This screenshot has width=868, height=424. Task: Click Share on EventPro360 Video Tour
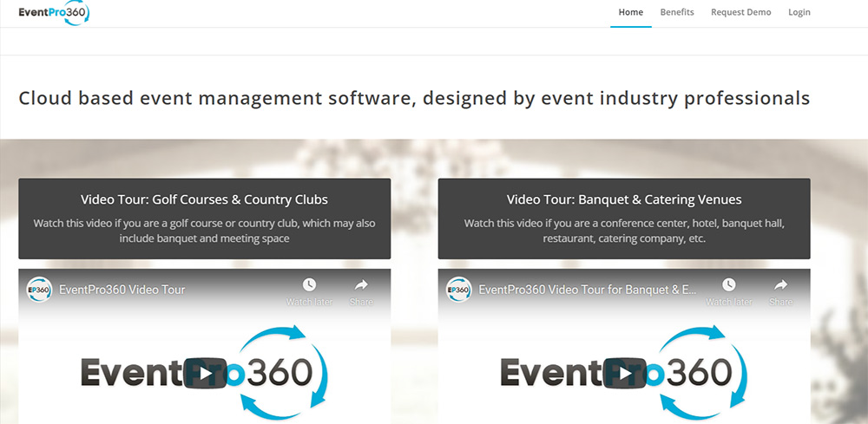361,292
